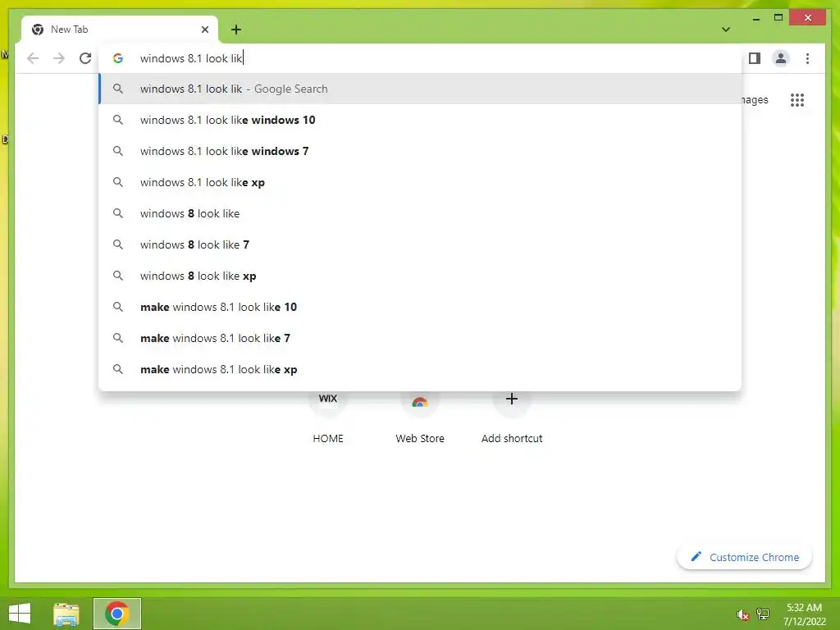
Task: Open Chrome three-dot menu
Action: click(x=807, y=58)
